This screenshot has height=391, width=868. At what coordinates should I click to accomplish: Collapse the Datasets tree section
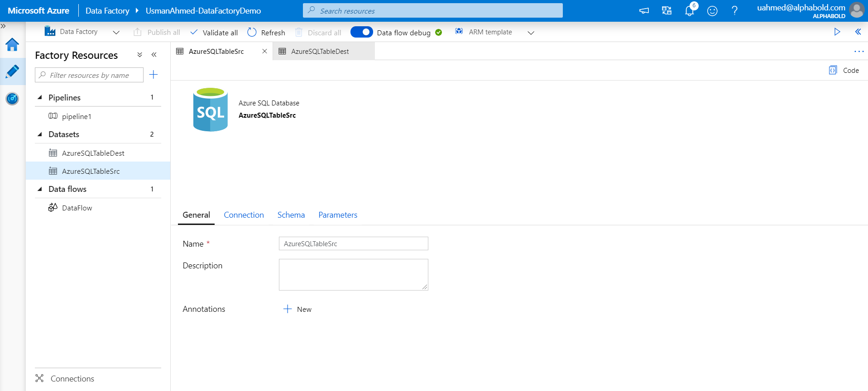point(40,134)
